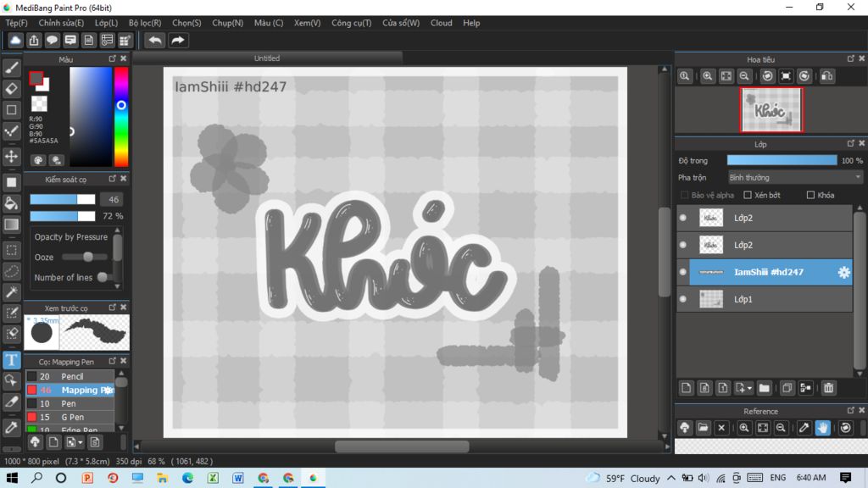
Task: Add a new layer folder
Action: (765, 388)
